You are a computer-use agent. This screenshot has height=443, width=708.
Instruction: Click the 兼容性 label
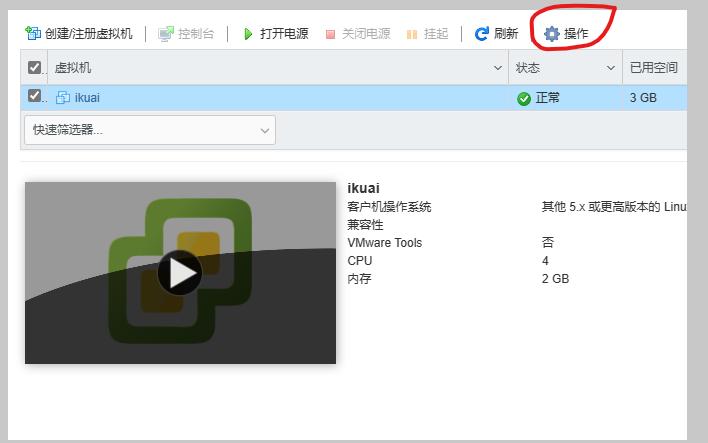pyautogui.click(x=365, y=224)
